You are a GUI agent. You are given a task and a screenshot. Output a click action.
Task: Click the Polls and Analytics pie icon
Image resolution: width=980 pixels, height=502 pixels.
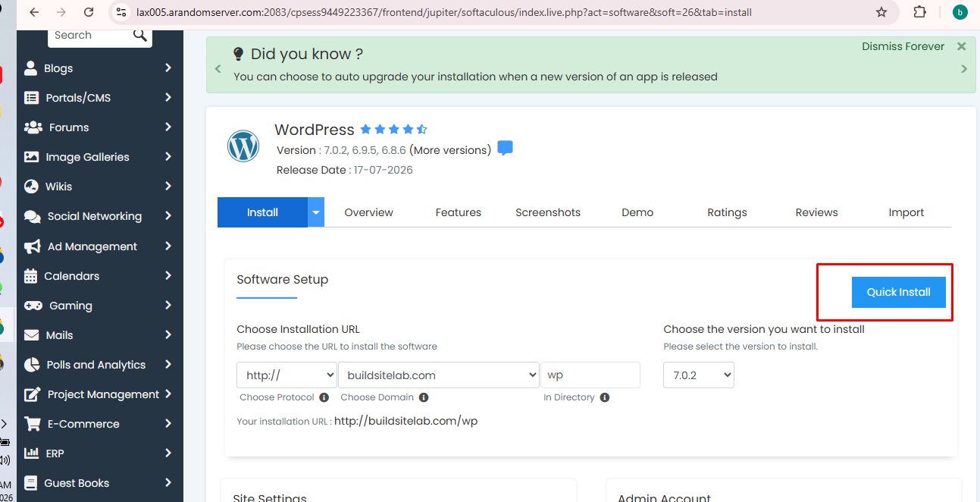click(31, 365)
